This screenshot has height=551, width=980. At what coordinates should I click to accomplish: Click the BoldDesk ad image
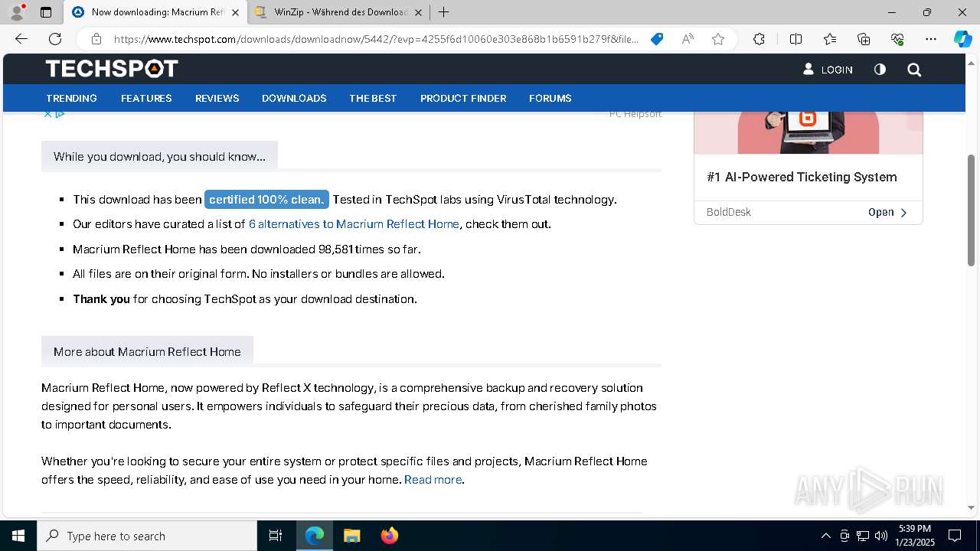click(x=808, y=132)
